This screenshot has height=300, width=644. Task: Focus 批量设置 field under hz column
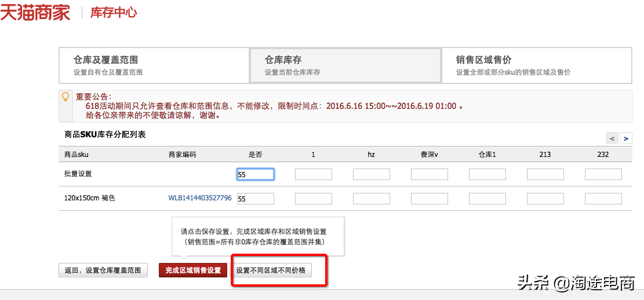coord(372,174)
